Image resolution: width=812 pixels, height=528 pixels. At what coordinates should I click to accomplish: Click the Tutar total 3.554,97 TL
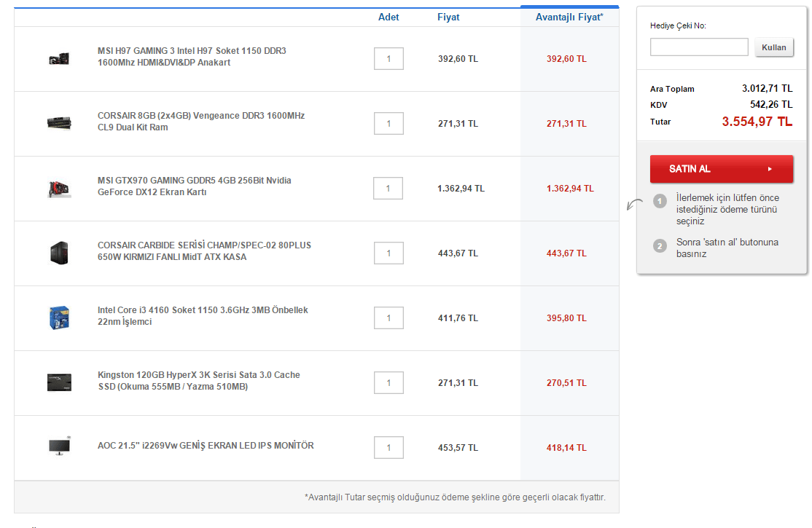coord(757,122)
